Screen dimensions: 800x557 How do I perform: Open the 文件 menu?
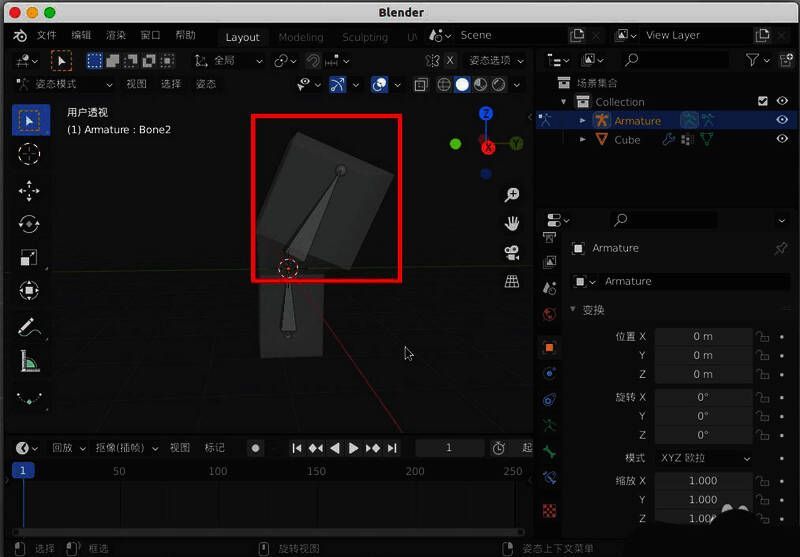point(47,35)
